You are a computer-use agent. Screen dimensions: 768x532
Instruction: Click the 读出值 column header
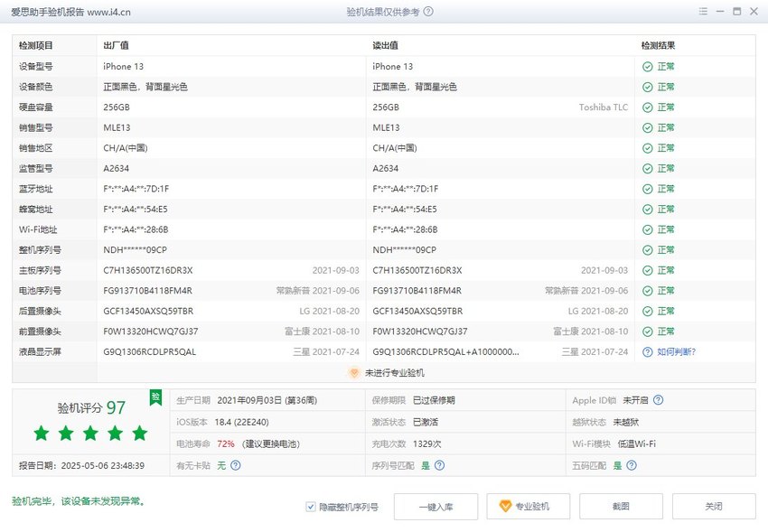click(x=385, y=45)
